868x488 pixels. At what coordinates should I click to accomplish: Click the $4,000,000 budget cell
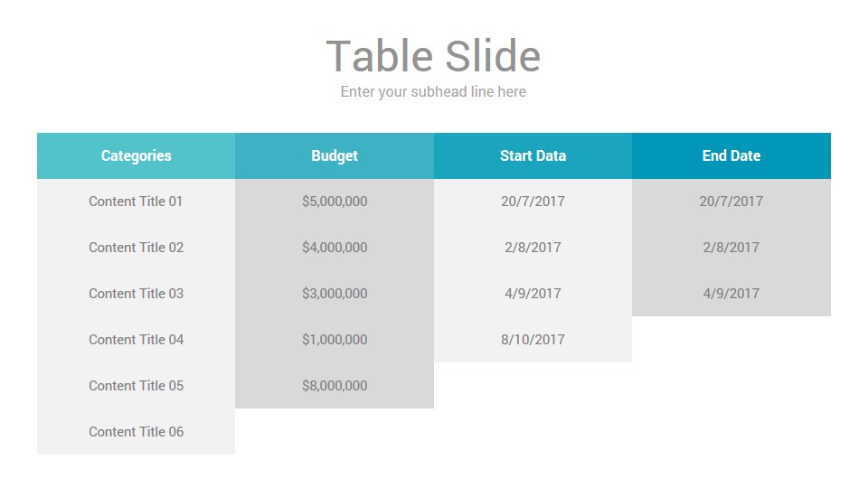click(x=335, y=248)
